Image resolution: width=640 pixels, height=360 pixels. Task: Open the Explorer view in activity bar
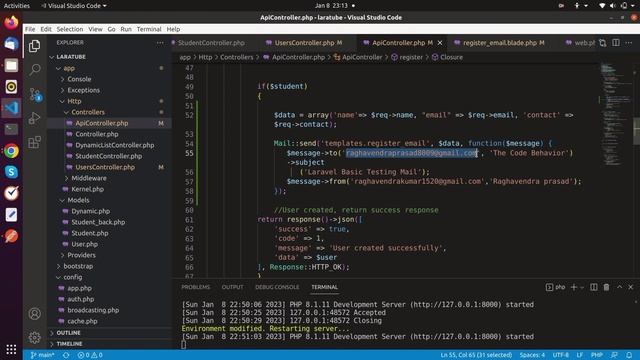coord(35,46)
